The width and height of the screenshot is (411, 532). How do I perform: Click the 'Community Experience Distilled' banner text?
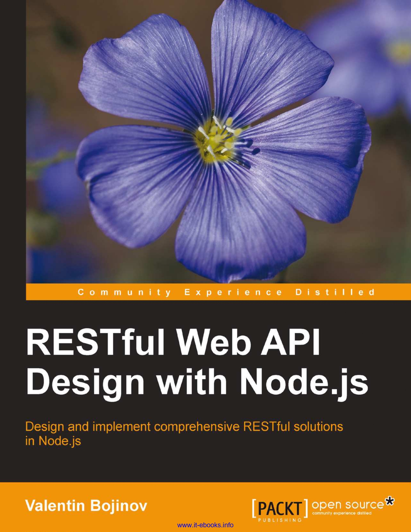(226, 292)
